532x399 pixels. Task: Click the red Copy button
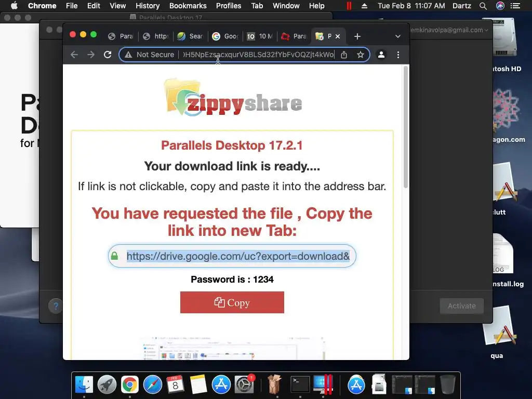pos(232,302)
